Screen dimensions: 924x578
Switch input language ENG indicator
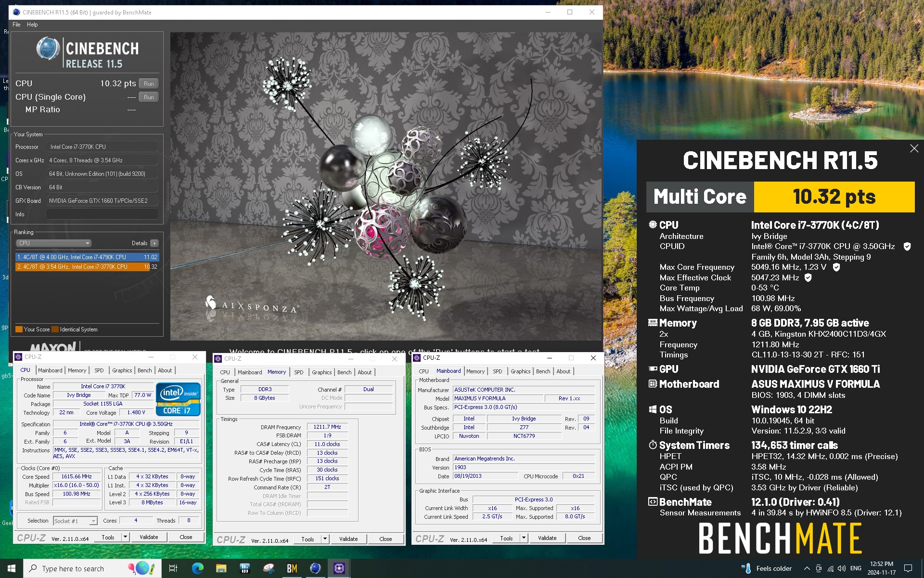coord(856,568)
